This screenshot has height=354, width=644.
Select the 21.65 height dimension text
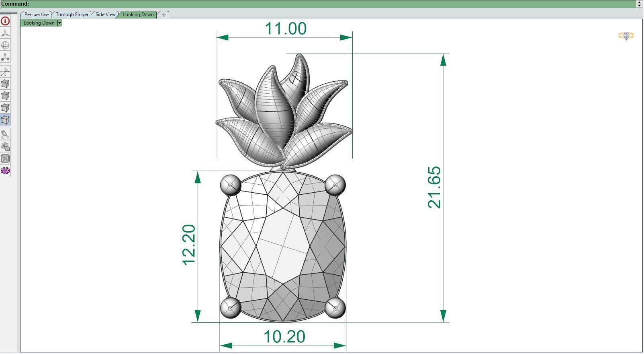click(434, 187)
